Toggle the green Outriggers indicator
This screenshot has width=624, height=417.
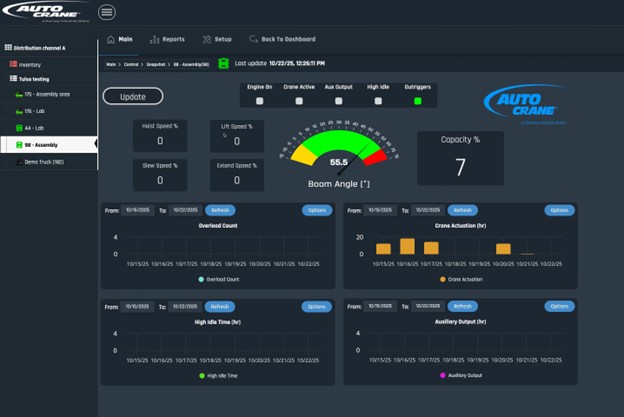coord(417,101)
